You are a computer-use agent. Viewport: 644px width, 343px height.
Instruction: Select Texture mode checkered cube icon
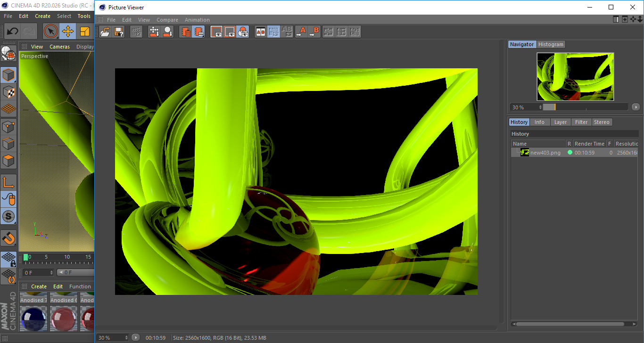tap(8, 91)
